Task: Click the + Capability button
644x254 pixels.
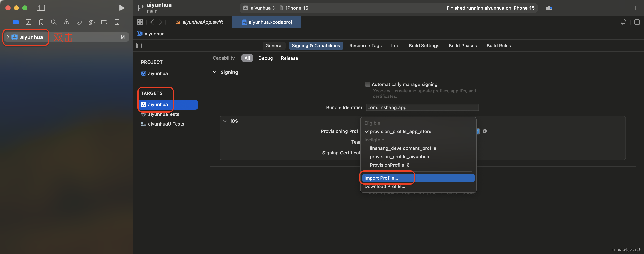Action: tap(221, 58)
